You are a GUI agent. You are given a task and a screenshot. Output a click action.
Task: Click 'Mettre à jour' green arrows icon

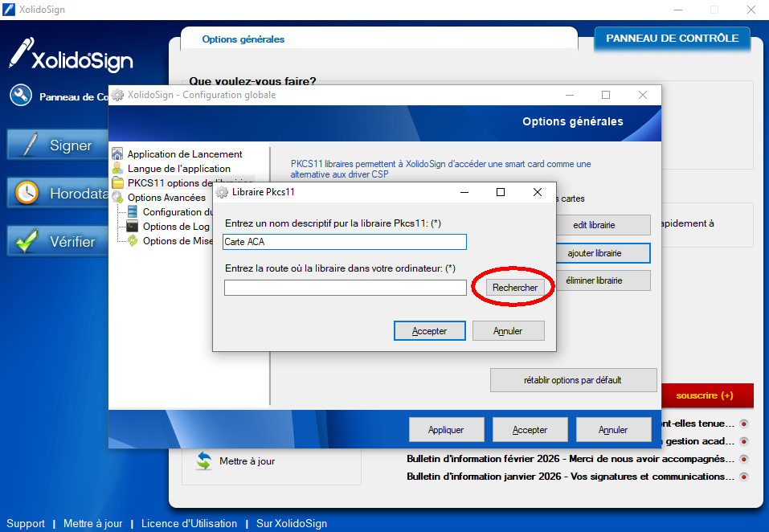click(x=203, y=461)
